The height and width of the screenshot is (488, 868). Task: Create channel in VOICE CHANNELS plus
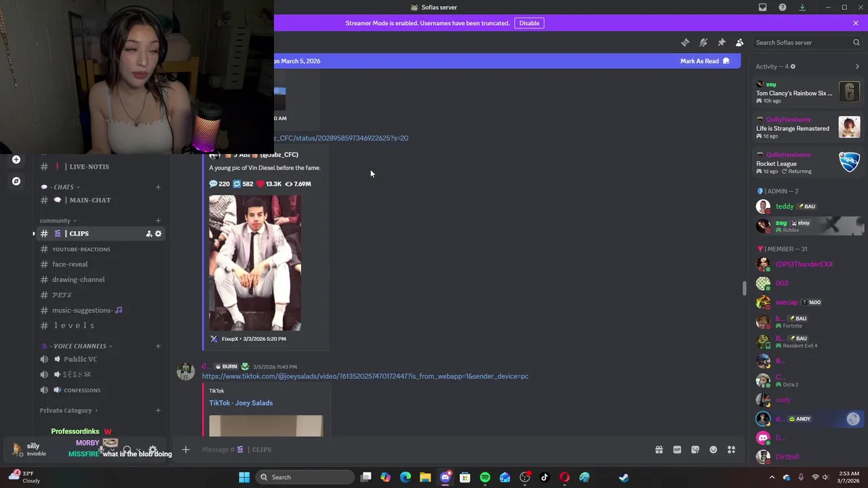click(158, 346)
